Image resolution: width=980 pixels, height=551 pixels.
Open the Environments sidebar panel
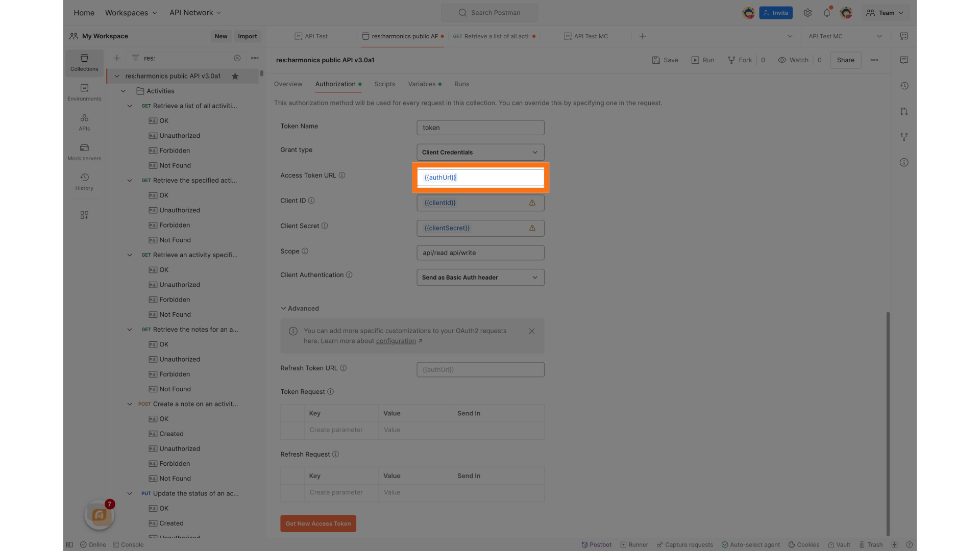84,92
